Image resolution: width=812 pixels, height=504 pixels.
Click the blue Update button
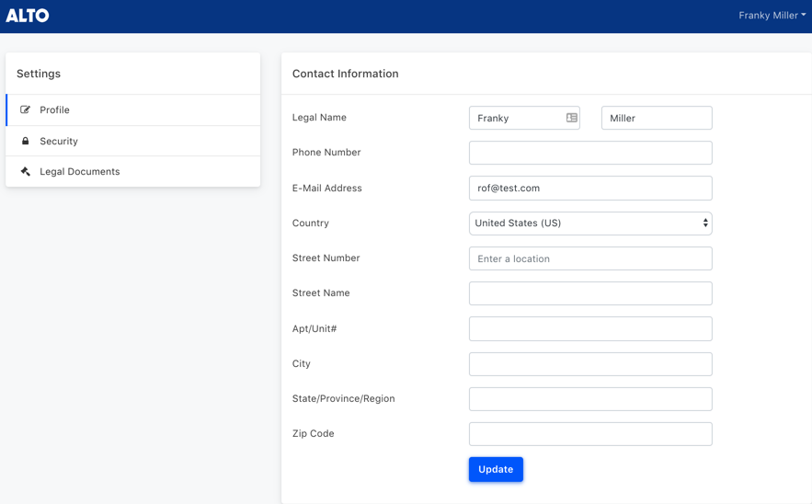point(496,469)
